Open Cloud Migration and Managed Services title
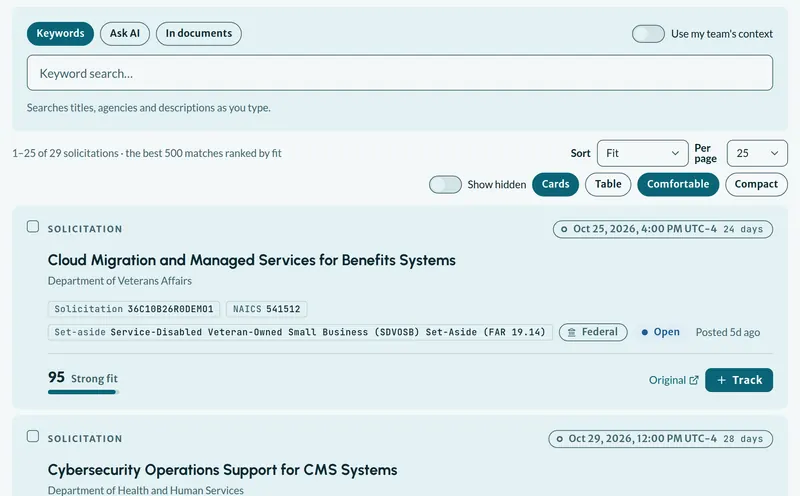This screenshot has width=800, height=496. (x=252, y=260)
